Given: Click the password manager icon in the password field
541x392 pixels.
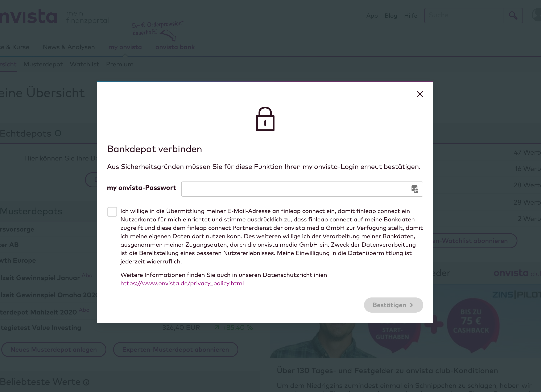Looking at the screenshot, I should (x=415, y=189).
